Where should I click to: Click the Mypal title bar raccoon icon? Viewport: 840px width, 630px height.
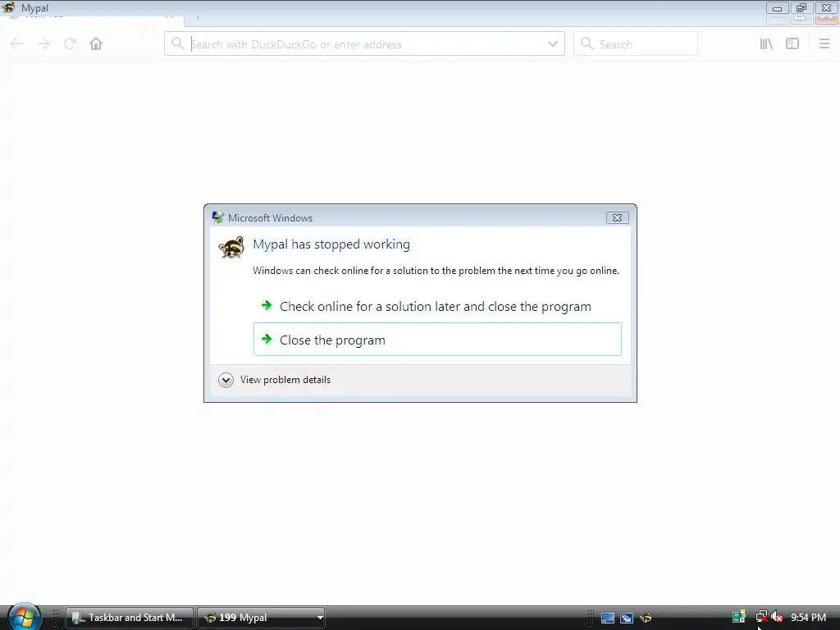tap(8, 7)
